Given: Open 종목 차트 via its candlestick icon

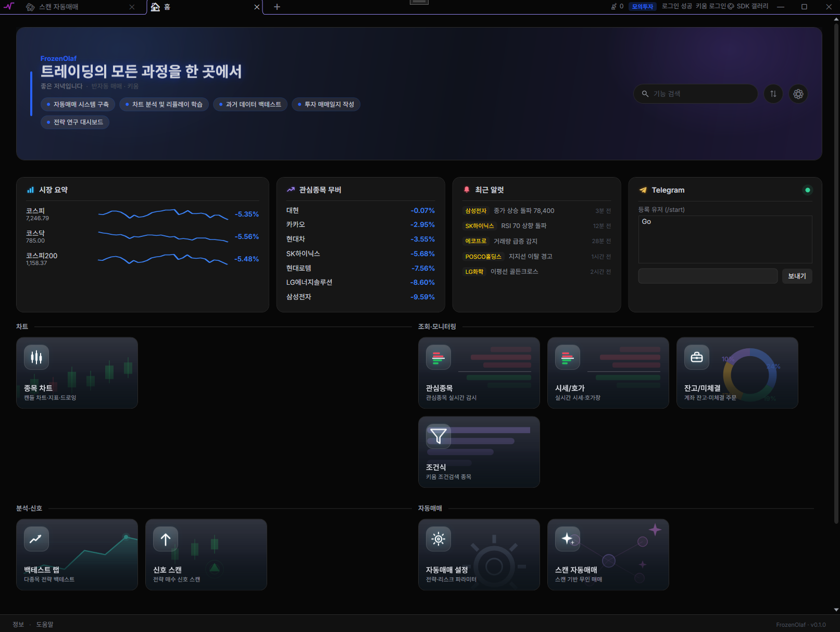Looking at the screenshot, I should pyautogui.click(x=36, y=357).
